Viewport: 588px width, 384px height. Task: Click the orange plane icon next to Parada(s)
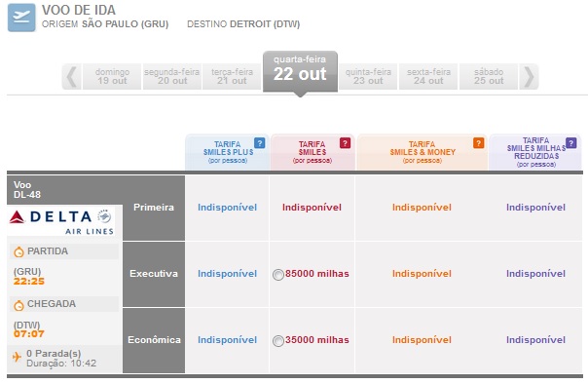17,356
